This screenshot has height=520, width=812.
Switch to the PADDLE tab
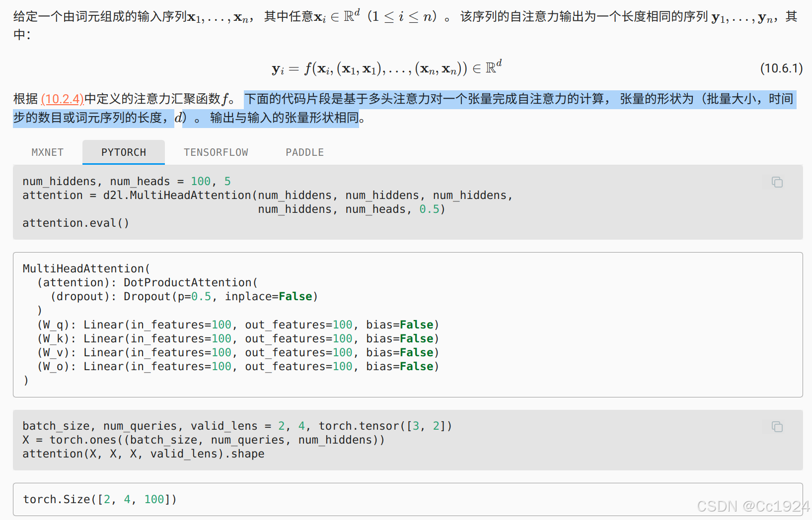tap(304, 152)
